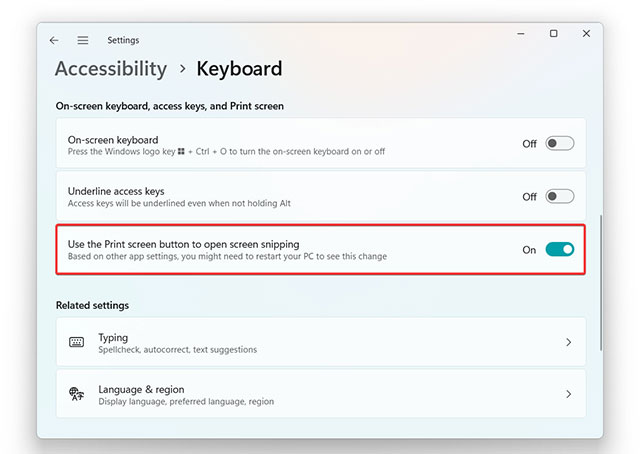Open Typing related settings
This screenshot has width=640, height=454.
pos(300,342)
